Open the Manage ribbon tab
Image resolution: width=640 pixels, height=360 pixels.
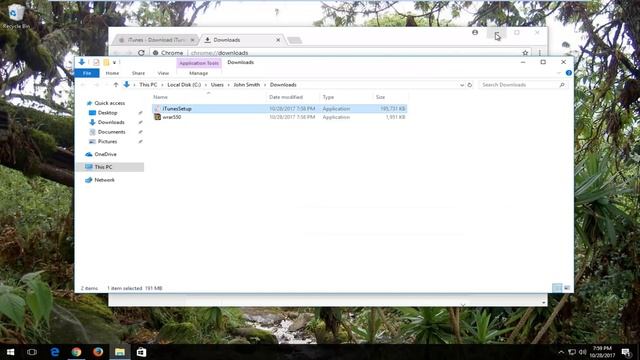[198, 73]
